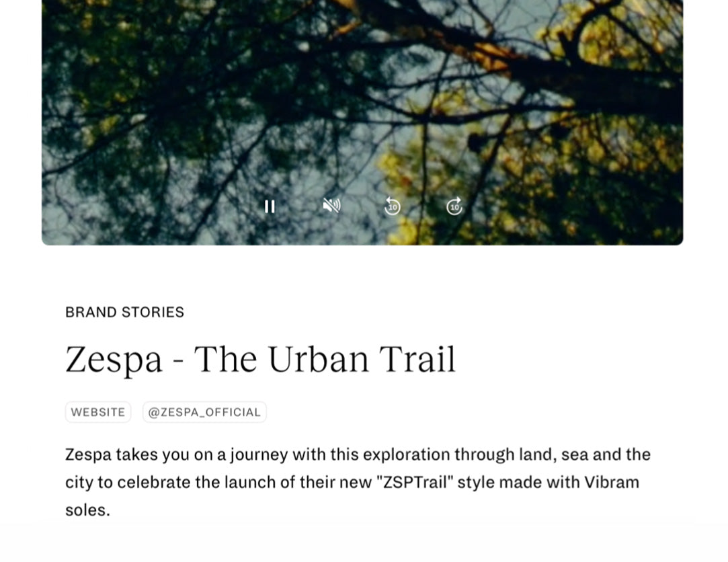Select the BRAND STORIES category label
The width and height of the screenshot is (728, 562).
124,312
